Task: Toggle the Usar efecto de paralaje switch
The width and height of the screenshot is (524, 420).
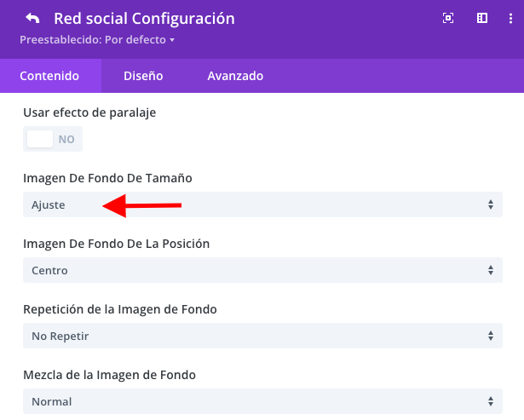Action: pyautogui.click(x=53, y=139)
